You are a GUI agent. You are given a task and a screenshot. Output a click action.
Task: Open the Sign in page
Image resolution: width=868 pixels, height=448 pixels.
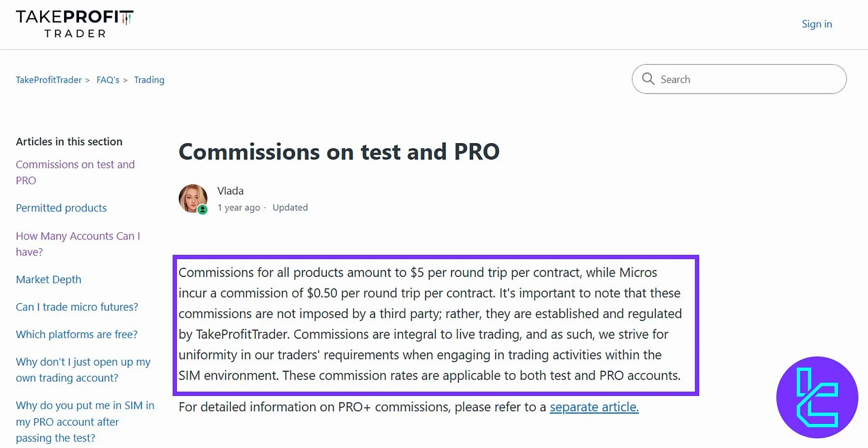click(816, 24)
